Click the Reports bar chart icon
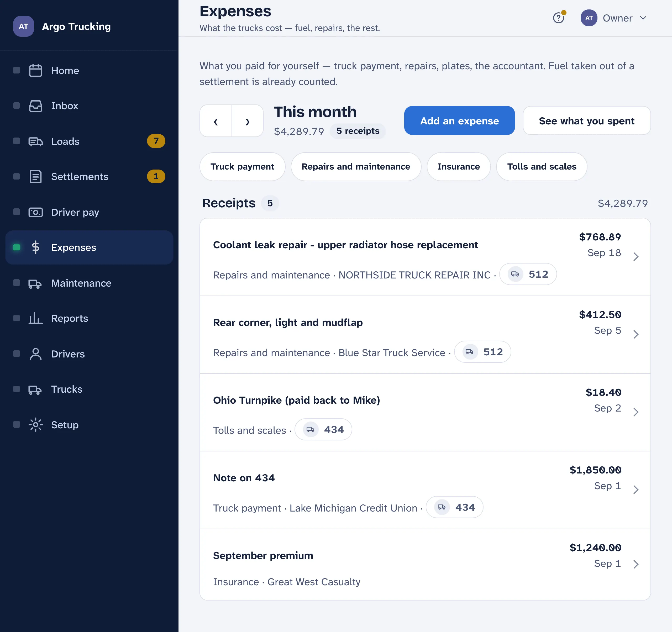672x632 pixels. (35, 318)
